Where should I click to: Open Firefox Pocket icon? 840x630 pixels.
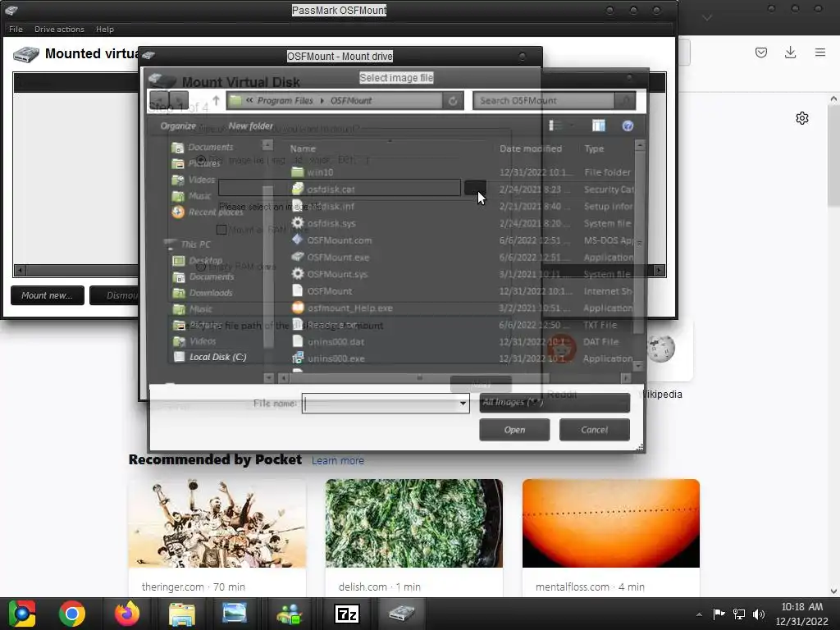[x=760, y=52]
